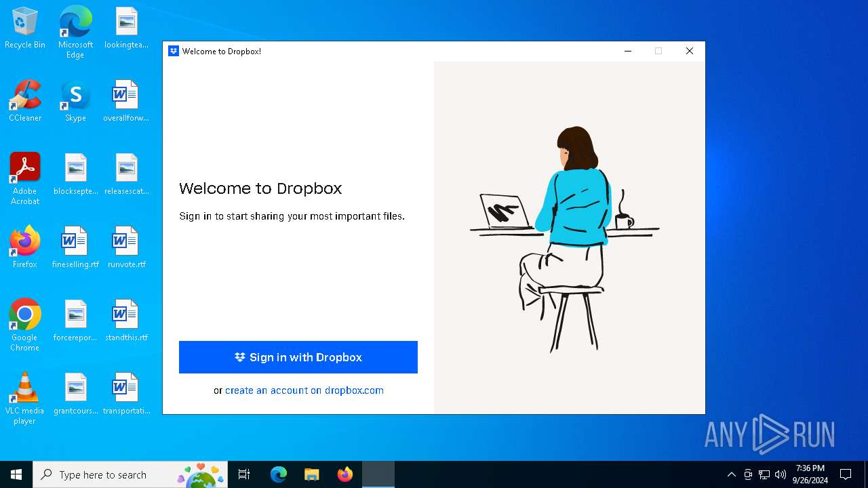Close the Welcome to Dropbox window
This screenshot has width=868, height=488.
(x=690, y=51)
